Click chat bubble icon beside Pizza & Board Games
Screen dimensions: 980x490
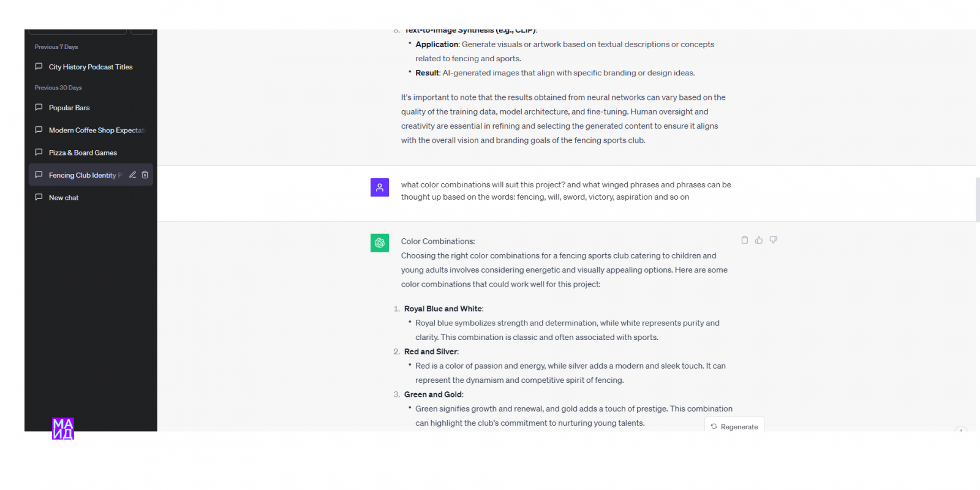click(x=39, y=153)
